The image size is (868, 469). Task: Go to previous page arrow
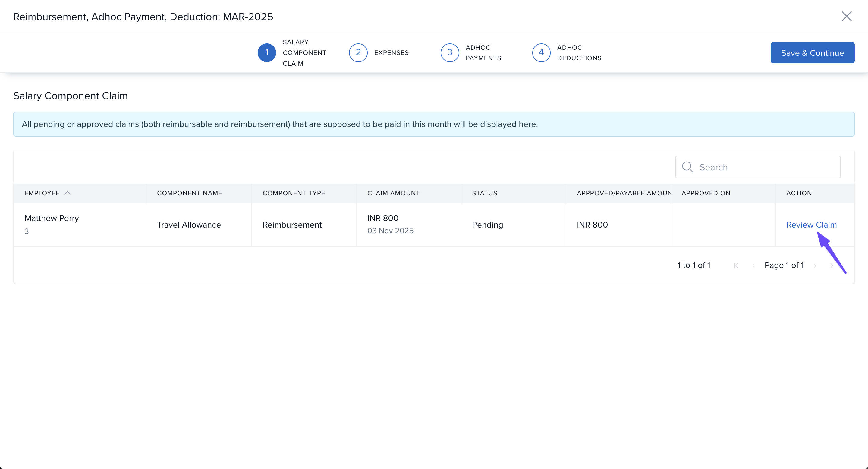[753, 266]
